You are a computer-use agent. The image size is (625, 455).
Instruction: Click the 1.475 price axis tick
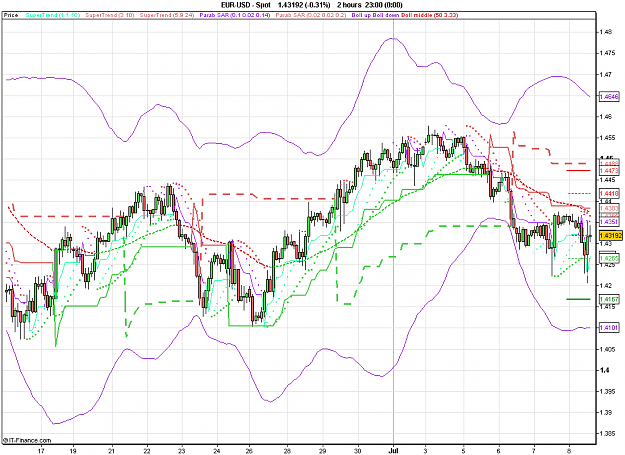pos(607,53)
